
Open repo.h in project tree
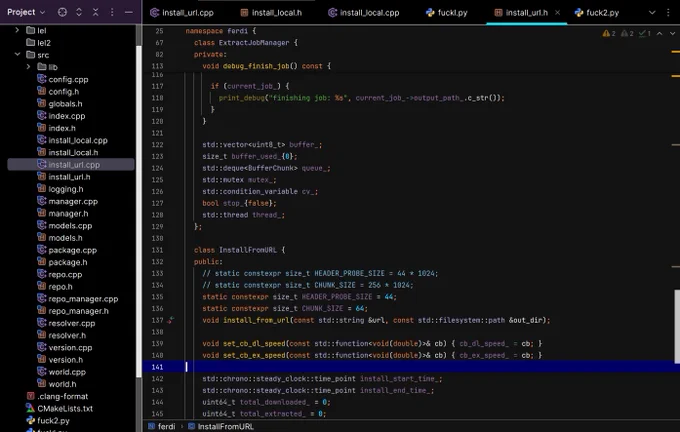[x=55, y=286]
